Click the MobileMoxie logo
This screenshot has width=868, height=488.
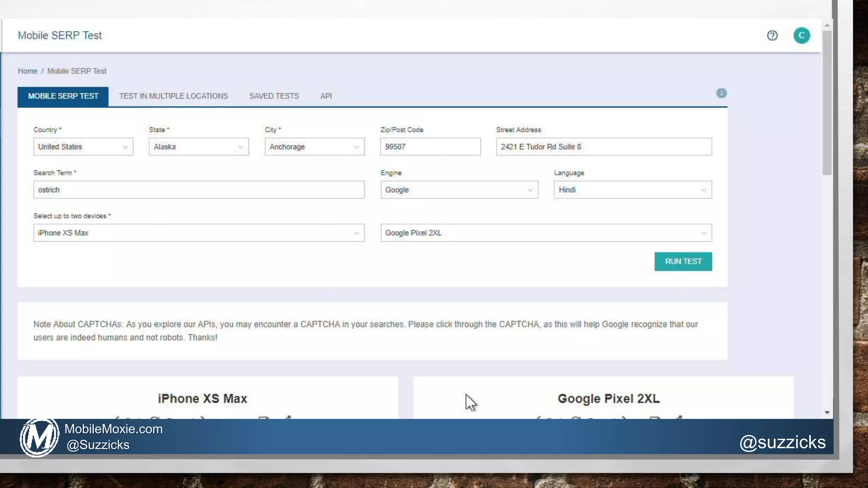[x=39, y=438]
